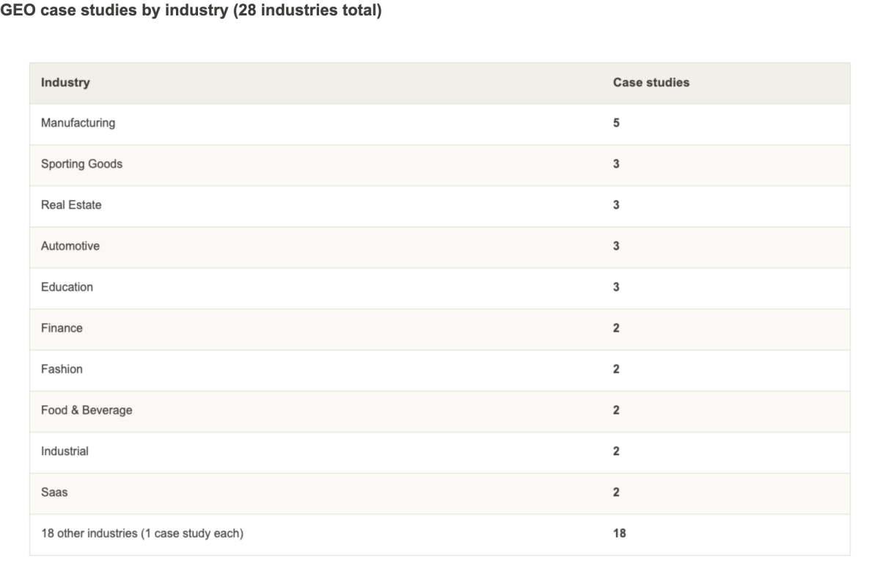Click the "Case studies" column header
The height and width of the screenshot is (588, 880).
tap(651, 83)
